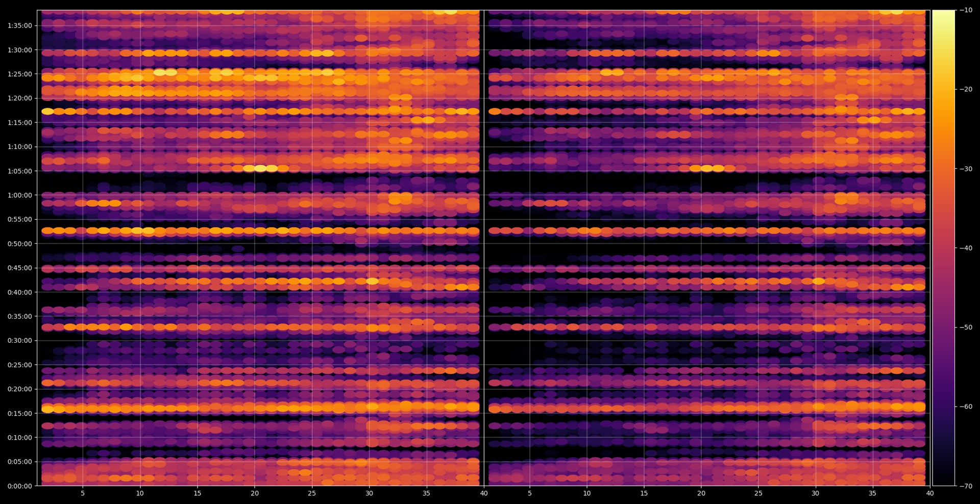Screen dimensions: 980x504
Task: Click x-axis label 25 under right plot
Action: pos(758,493)
